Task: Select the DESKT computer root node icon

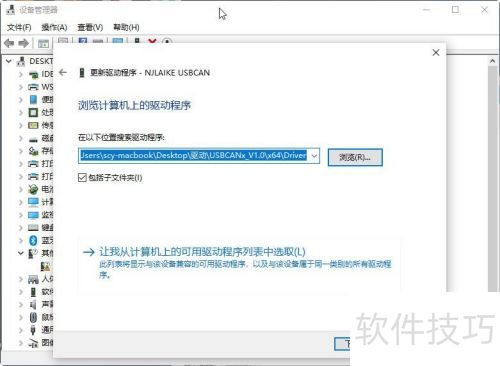Action: (x=21, y=61)
